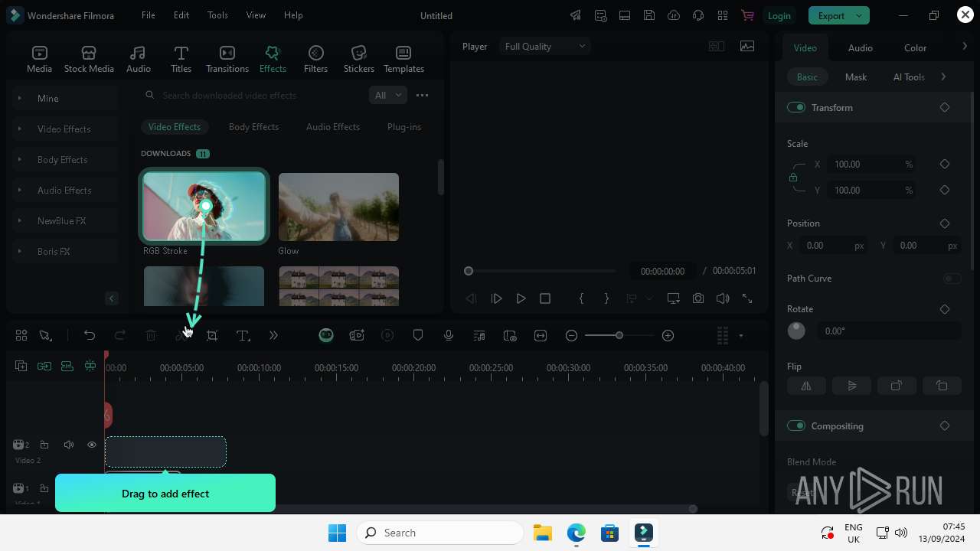980x551 pixels.
Task: Click the player progress scrubber handle
Action: click(469, 271)
